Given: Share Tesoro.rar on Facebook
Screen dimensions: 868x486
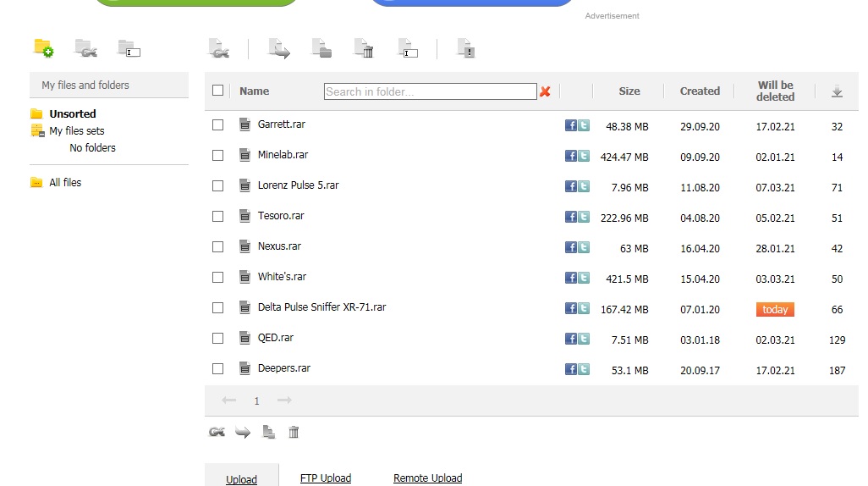Looking at the screenshot, I should coord(571,217).
